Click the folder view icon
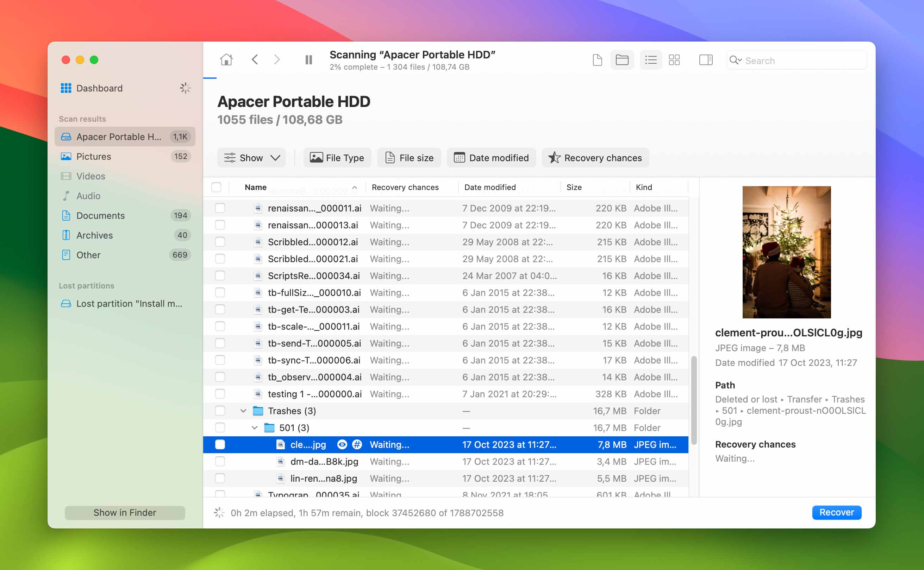 coord(622,60)
